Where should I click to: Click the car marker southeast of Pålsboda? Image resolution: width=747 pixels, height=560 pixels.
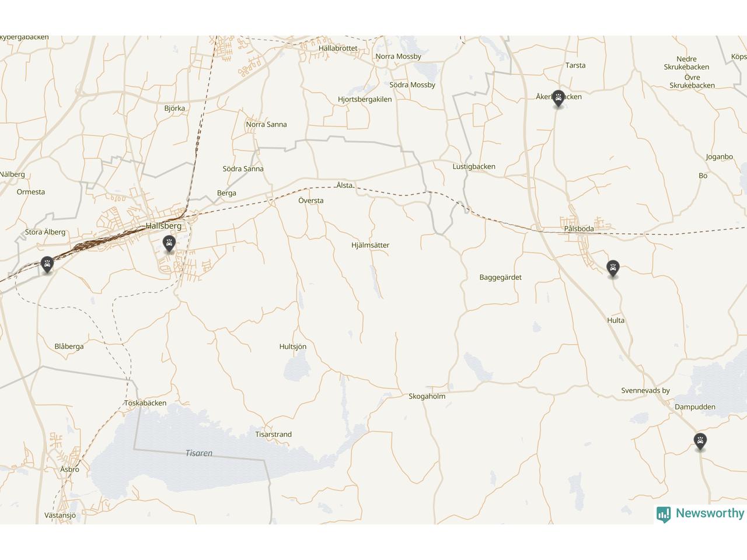click(x=613, y=268)
